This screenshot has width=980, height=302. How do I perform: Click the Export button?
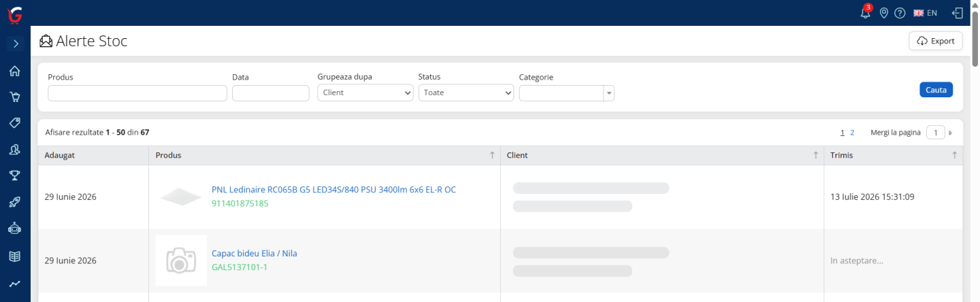pyautogui.click(x=936, y=41)
